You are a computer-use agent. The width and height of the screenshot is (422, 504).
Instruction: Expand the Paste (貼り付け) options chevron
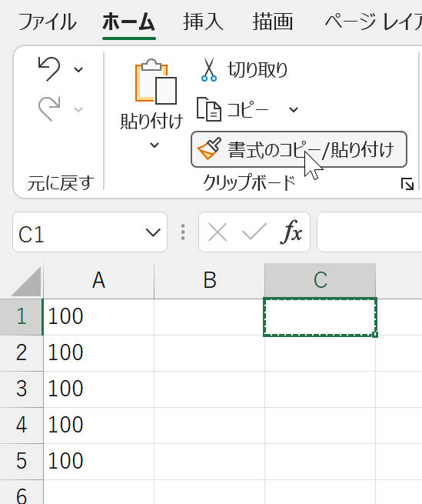pos(155,145)
